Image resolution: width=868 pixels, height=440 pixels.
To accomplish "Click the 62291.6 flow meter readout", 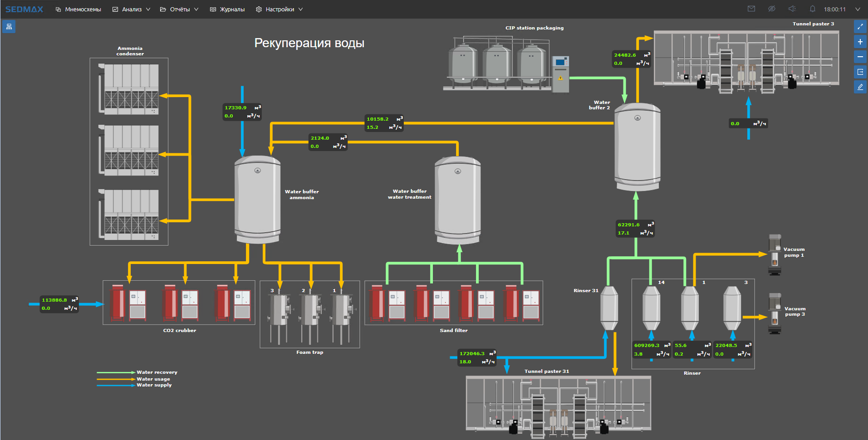I will pos(635,229).
